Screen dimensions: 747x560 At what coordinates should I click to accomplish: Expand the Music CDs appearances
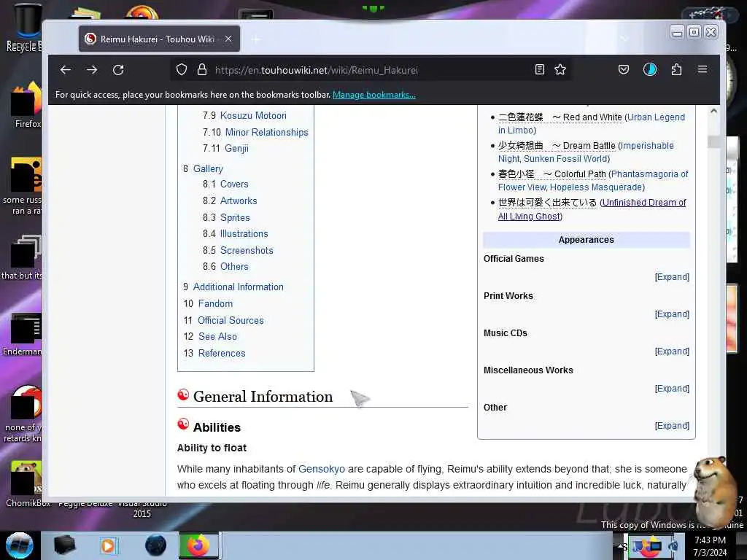pyautogui.click(x=672, y=351)
